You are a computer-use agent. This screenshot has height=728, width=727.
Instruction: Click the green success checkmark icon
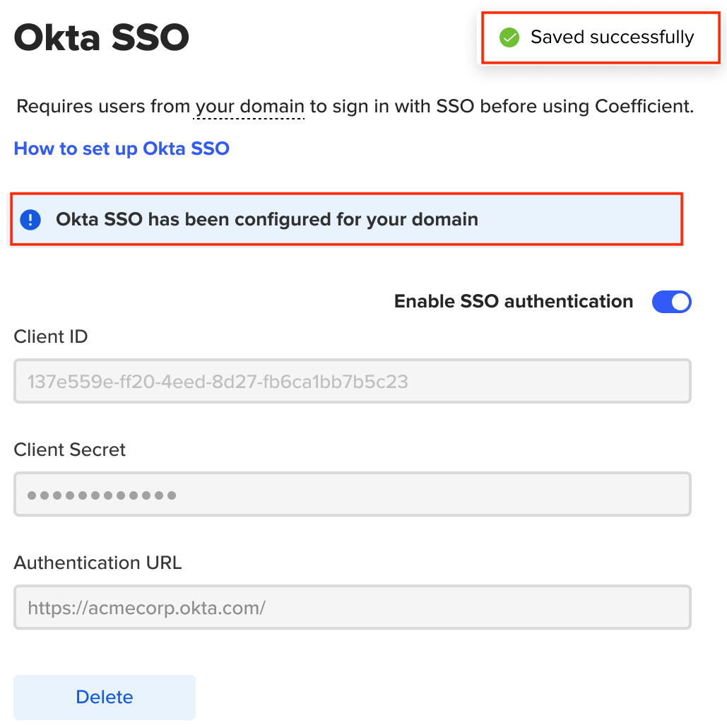(x=509, y=37)
